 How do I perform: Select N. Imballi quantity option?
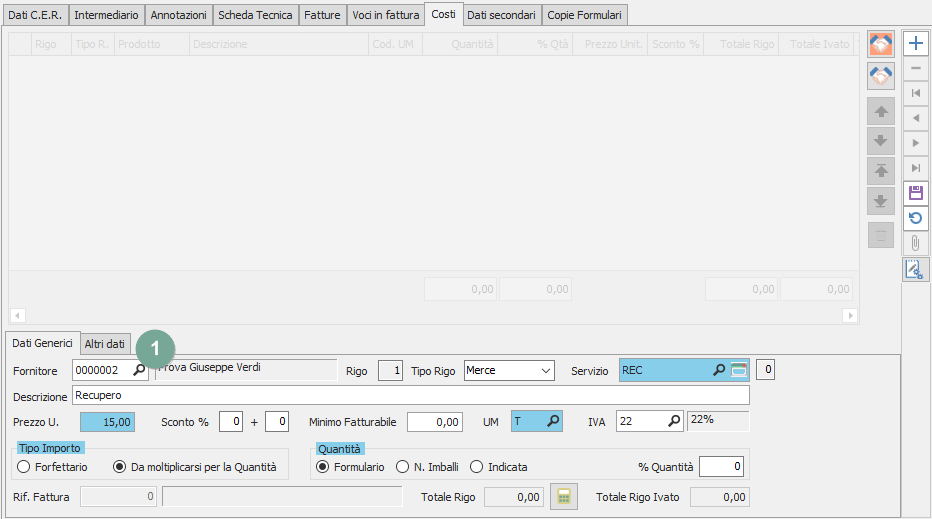[403, 467]
